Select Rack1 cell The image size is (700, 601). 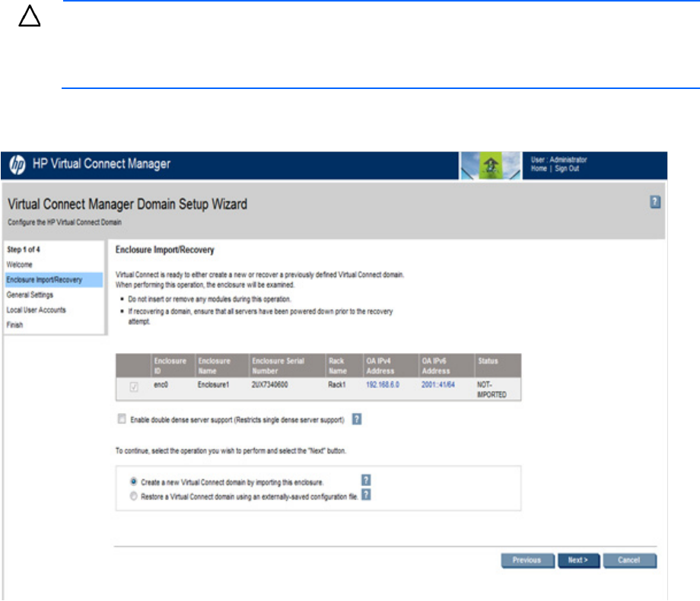(x=337, y=384)
